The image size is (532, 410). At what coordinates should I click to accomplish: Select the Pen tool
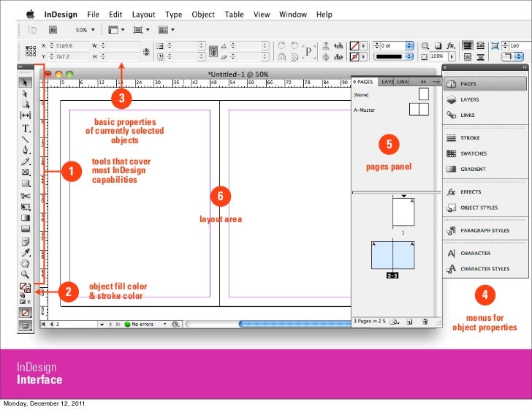[x=25, y=150]
